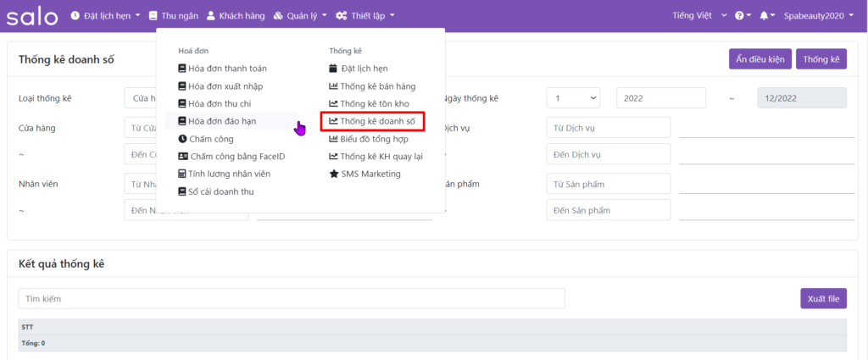Click the Từ Dịch vụ input field
This screenshot has width=868, height=360.
click(x=609, y=127)
